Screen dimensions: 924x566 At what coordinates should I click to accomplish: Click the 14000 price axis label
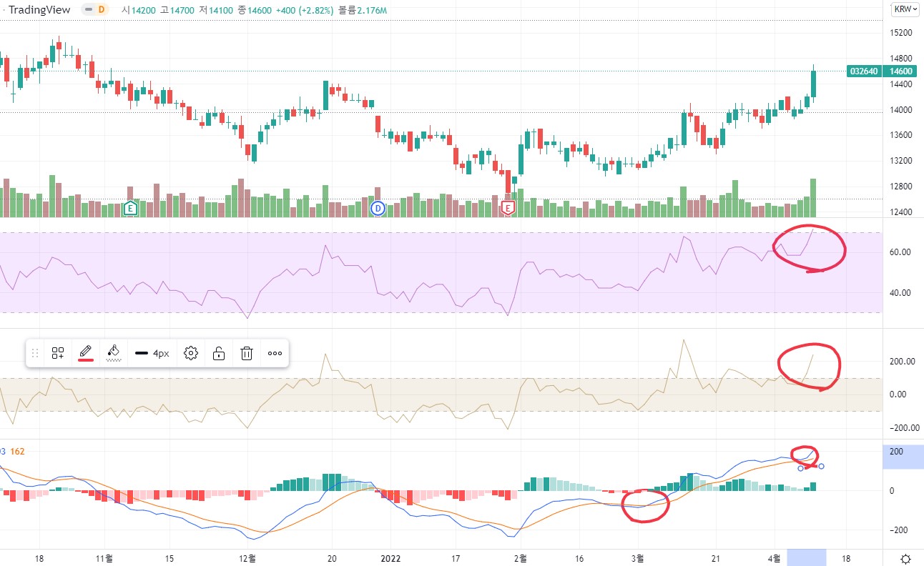(x=900, y=110)
